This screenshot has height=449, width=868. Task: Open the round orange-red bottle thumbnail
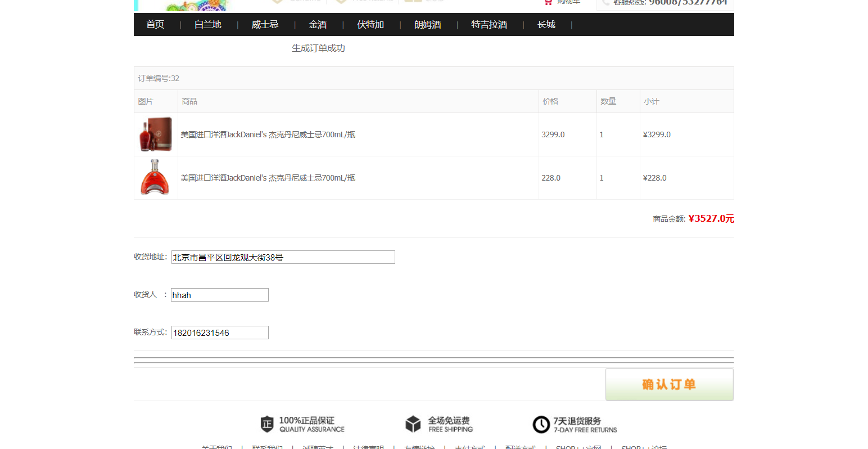click(156, 177)
